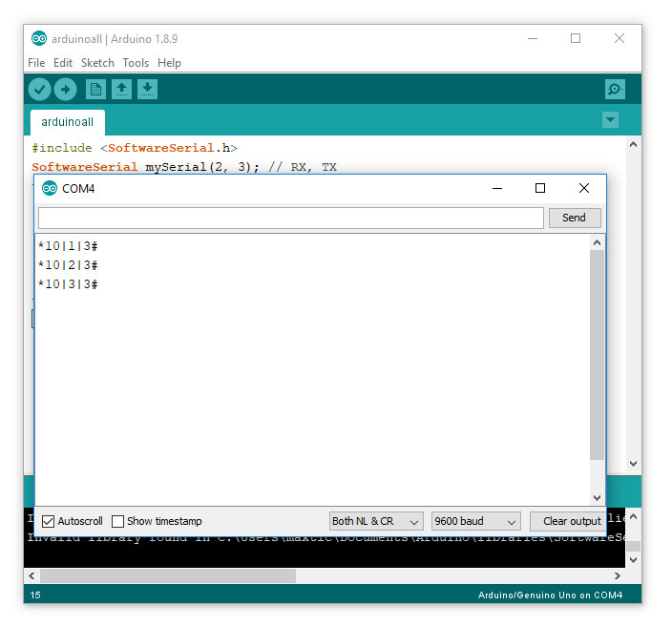Click the code editor scroll-up arrow
The image size is (672, 626).
point(633,144)
